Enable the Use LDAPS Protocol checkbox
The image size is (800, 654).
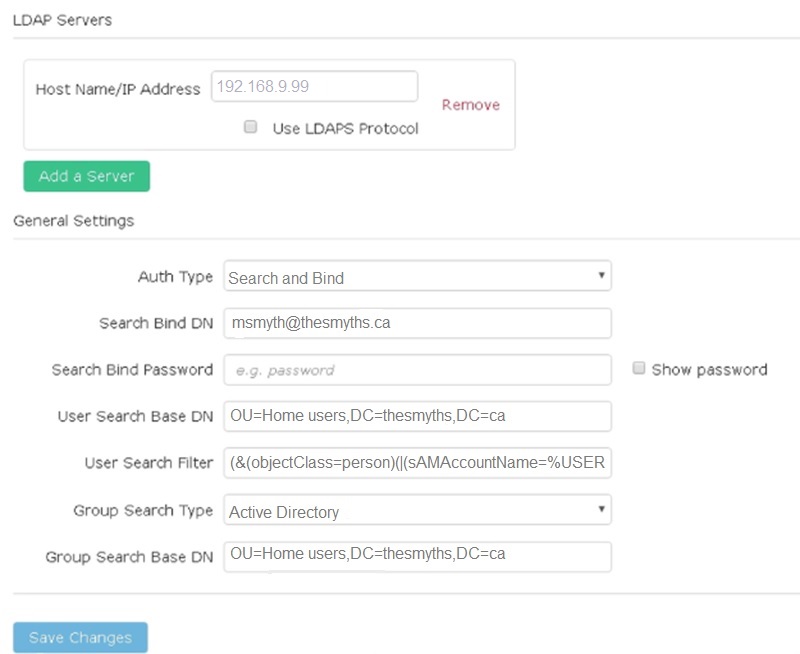251,127
